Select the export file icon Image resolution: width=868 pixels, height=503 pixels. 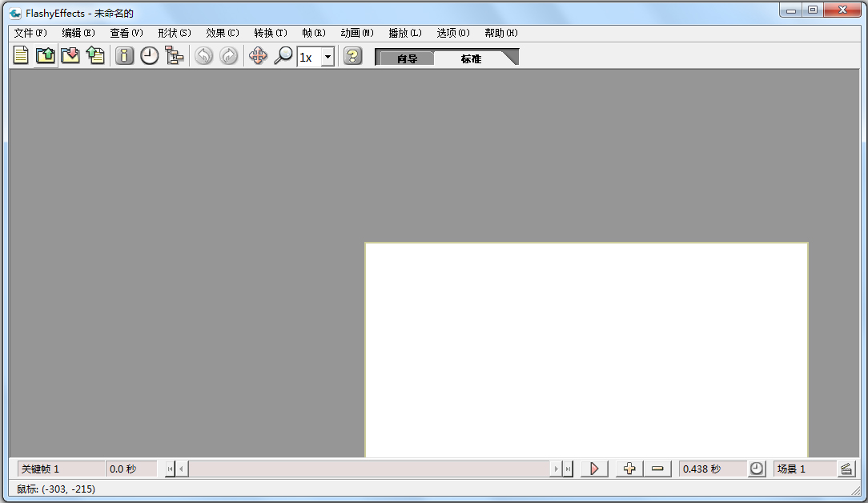96,55
